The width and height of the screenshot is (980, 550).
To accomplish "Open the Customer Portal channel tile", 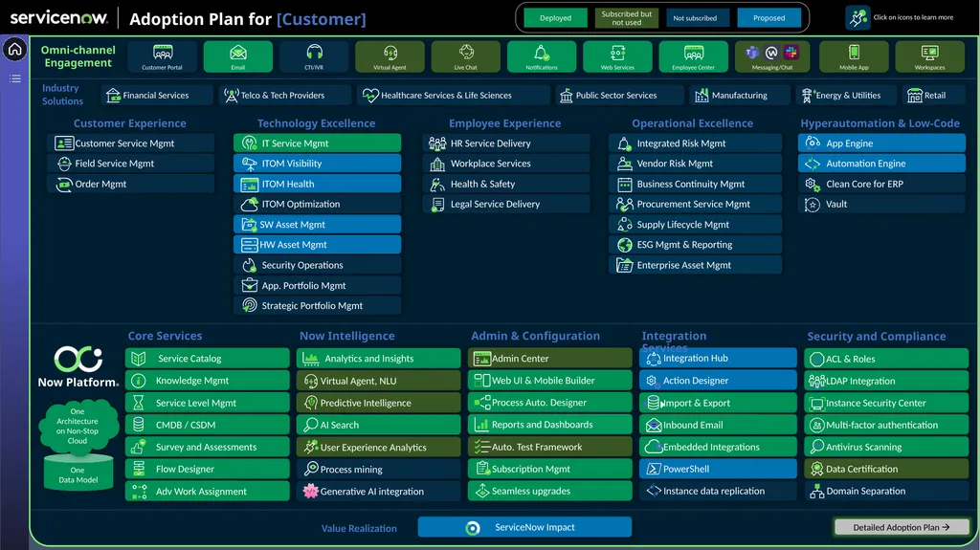I will (x=163, y=56).
